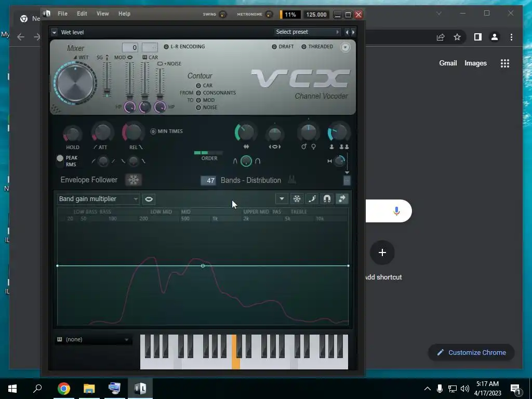Screen dimensions: 532x399
Task: Click the next preset arrow
Action: tap(353, 32)
